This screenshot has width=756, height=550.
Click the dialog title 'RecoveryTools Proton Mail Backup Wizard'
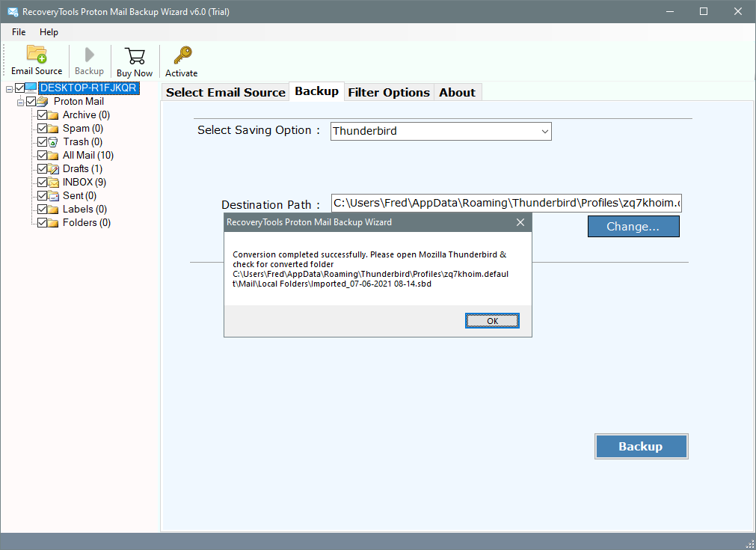[x=309, y=222]
